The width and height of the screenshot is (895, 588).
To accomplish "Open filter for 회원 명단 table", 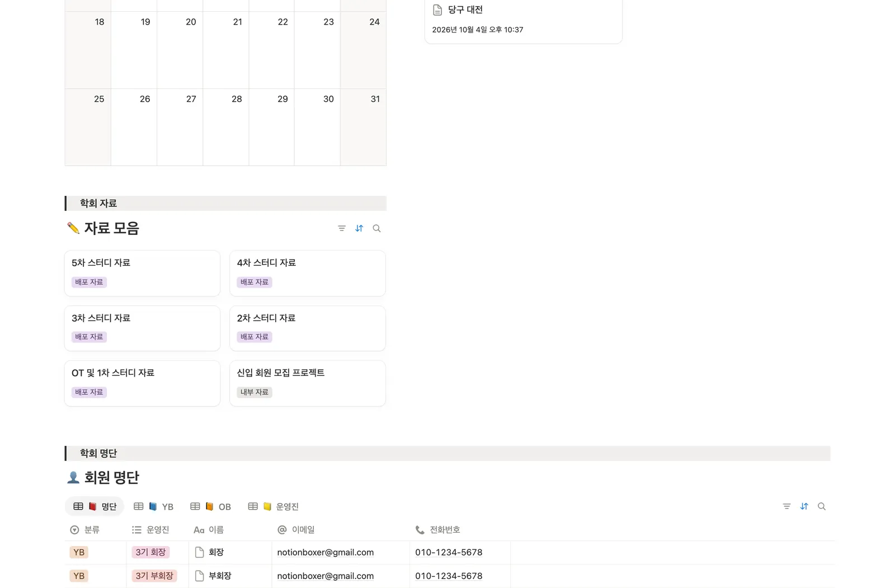I will coord(786,506).
